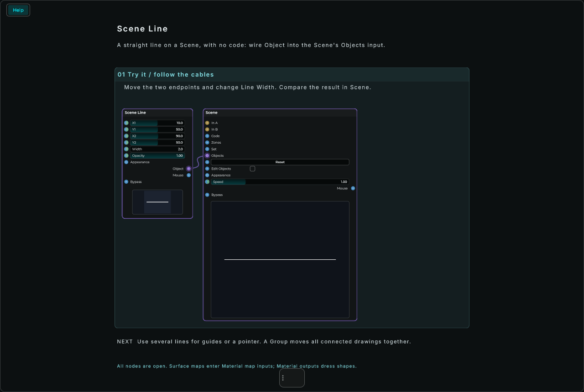584x392 pixels.
Task: Click the Set input port on Scene
Action: pyautogui.click(x=207, y=149)
